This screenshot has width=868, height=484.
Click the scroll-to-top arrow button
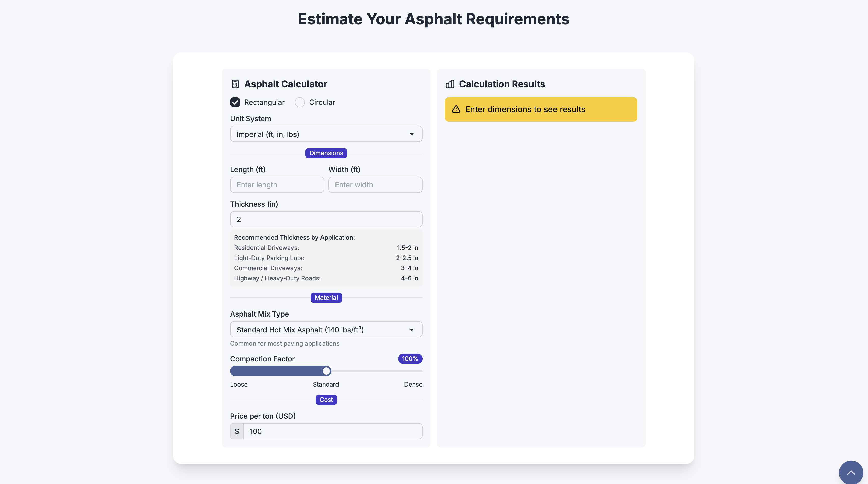point(851,473)
